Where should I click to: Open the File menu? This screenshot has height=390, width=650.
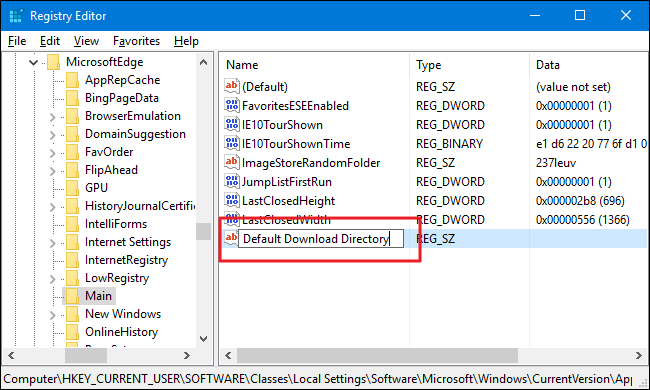tap(17, 41)
